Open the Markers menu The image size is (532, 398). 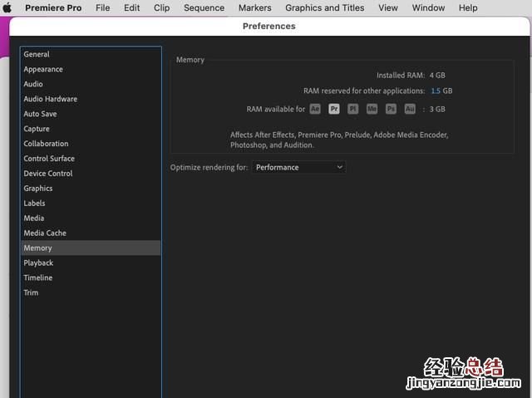click(254, 7)
